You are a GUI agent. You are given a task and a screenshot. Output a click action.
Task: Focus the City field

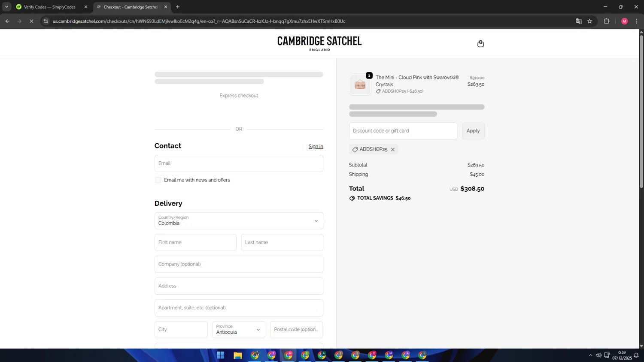181,329
